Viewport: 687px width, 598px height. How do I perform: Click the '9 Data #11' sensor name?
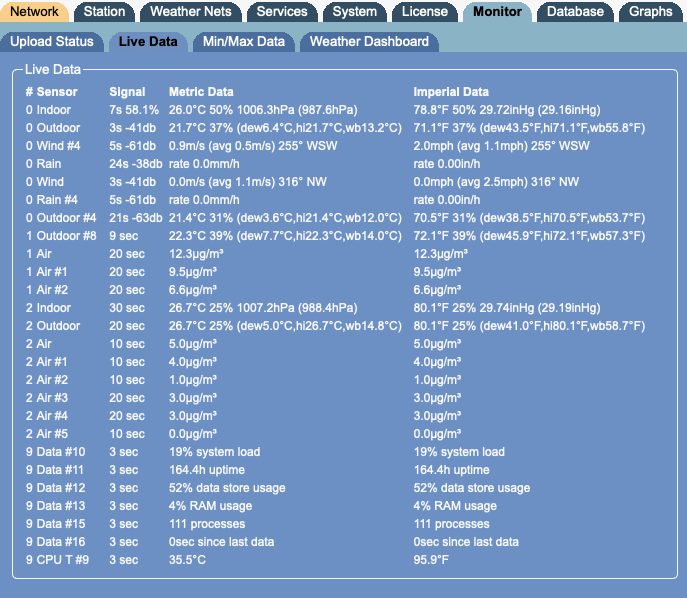[x=55, y=470]
